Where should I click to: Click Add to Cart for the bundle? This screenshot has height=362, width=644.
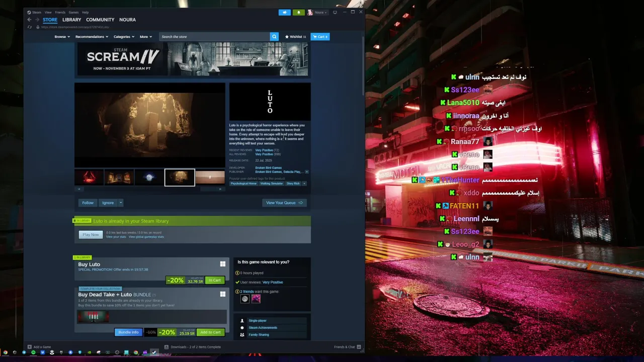210,332
